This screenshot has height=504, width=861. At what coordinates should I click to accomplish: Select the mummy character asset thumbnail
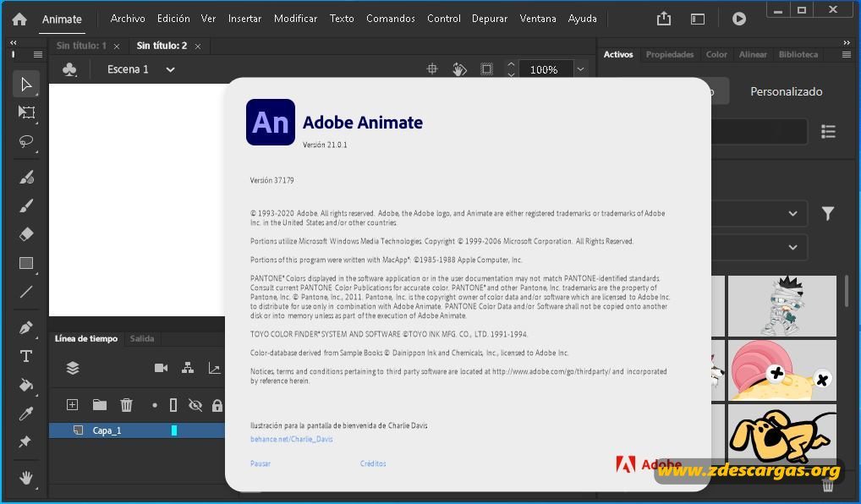tap(782, 306)
